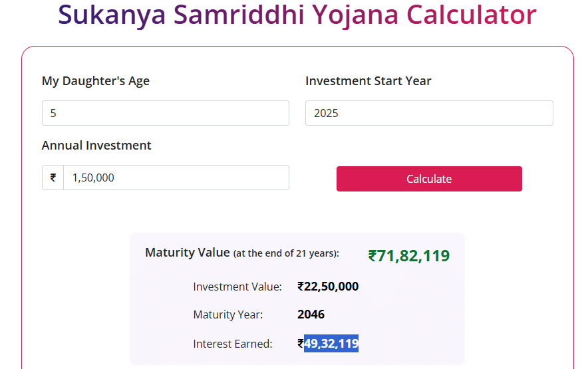Click the rupee sign before the interest earned amount
This screenshot has height=369, width=588.
(301, 344)
